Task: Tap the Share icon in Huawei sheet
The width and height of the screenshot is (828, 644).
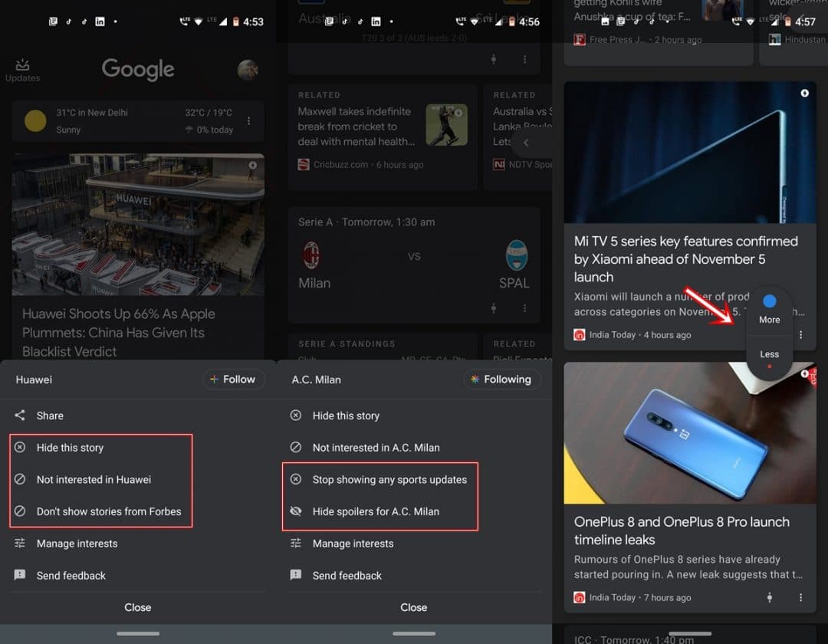Action: (19, 416)
